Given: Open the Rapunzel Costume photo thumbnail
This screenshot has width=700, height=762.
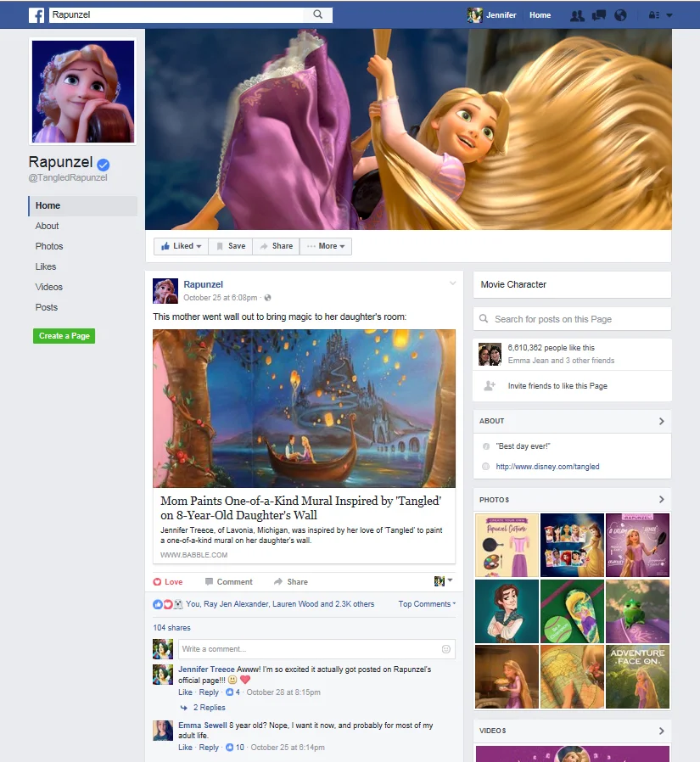Looking at the screenshot, I should tap(507, 546).
